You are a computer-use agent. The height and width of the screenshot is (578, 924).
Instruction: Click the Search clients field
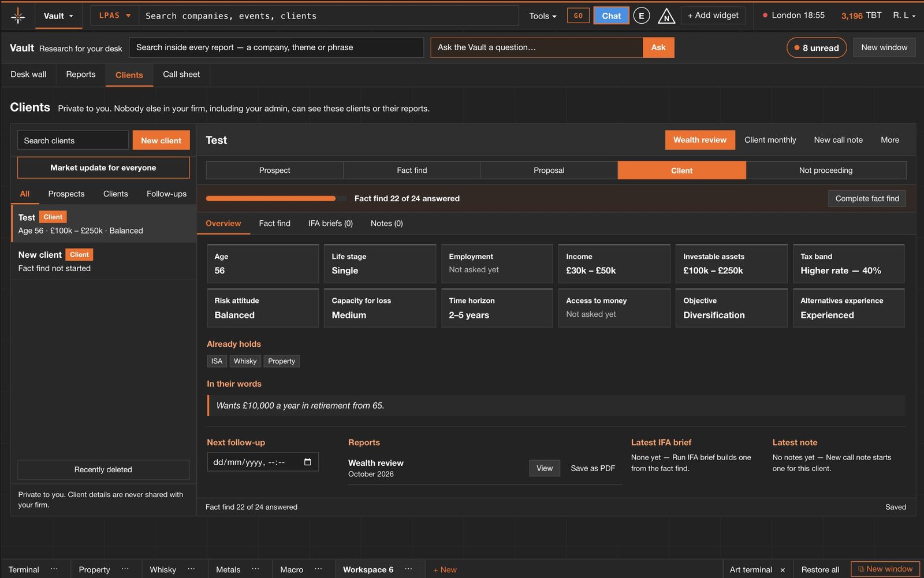[73, 140]
